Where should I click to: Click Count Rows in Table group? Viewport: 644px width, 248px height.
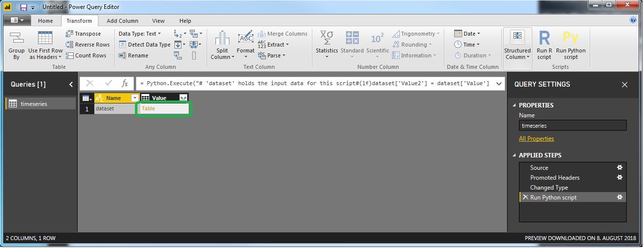pos(86,55)
